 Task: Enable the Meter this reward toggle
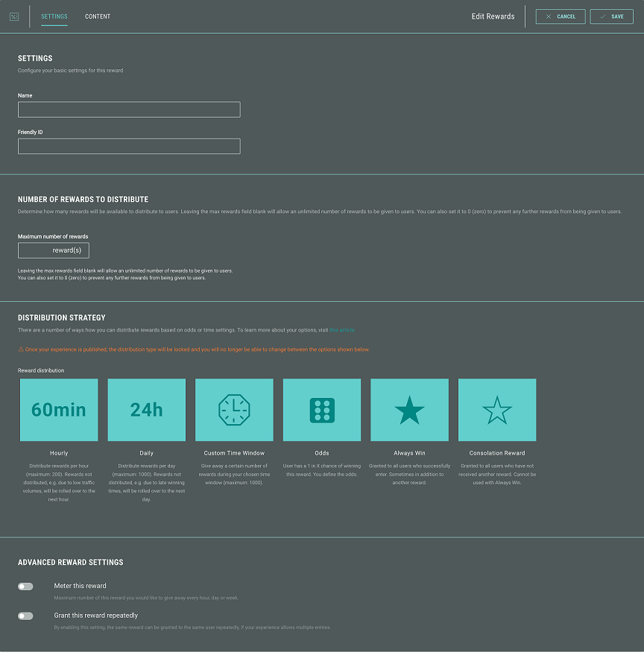point(25,586)
